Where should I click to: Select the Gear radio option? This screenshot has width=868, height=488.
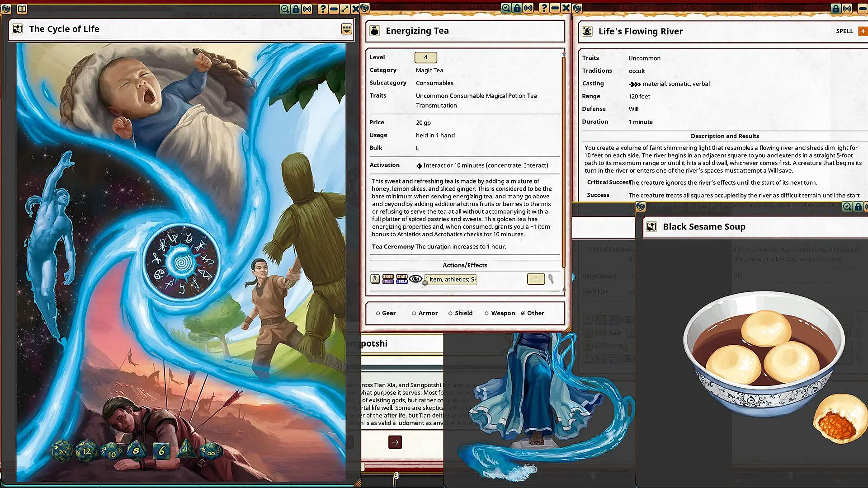[x=378, y=313]
